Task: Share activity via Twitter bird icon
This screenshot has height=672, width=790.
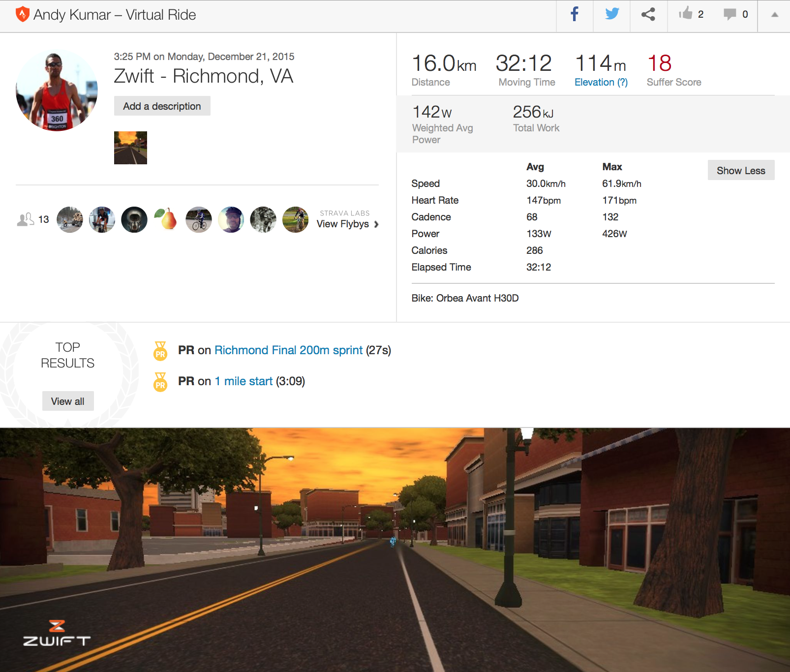Action: [x=612, y=14]
